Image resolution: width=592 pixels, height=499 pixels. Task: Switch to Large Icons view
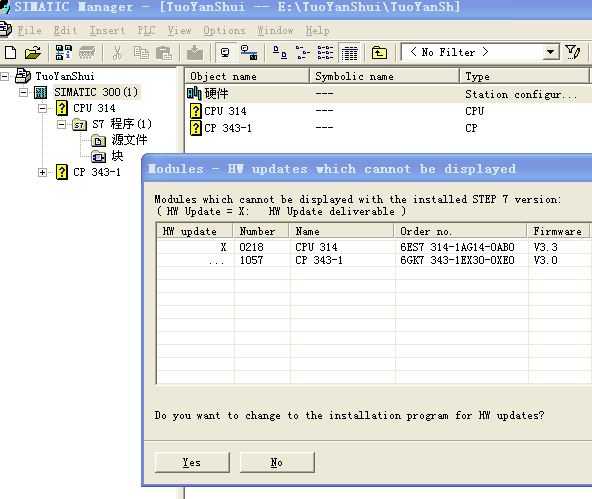280,52
